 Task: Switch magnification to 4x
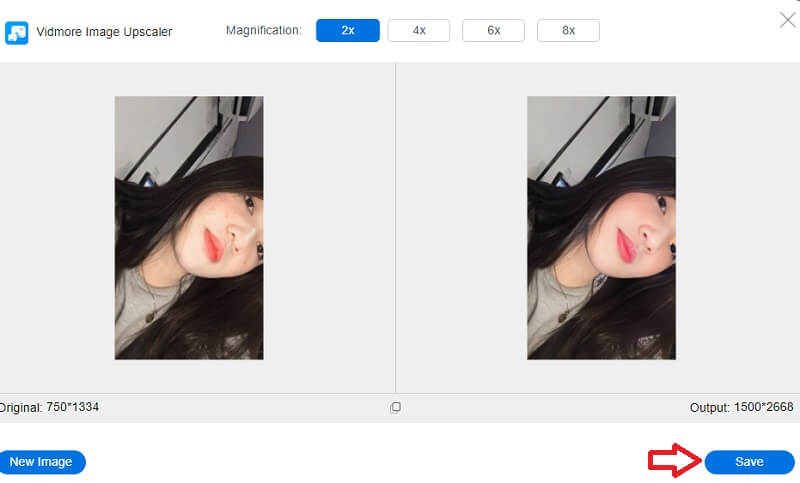[419, 30]
